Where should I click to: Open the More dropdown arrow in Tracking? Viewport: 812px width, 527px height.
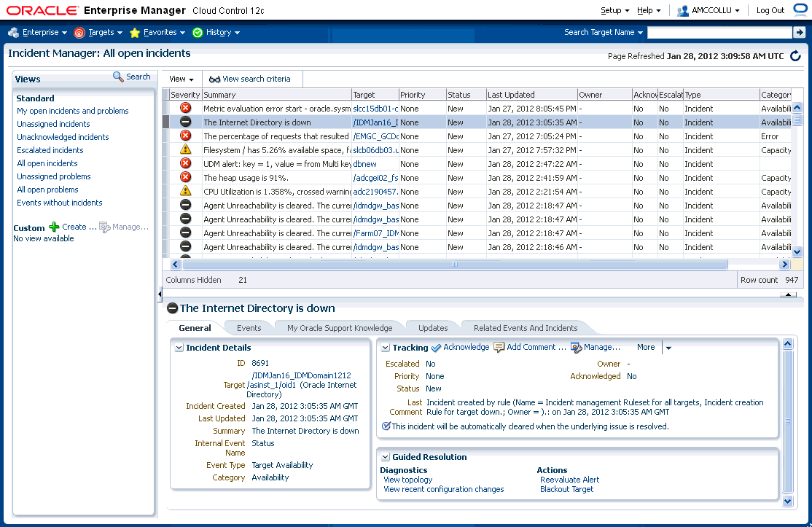(668, 348)
